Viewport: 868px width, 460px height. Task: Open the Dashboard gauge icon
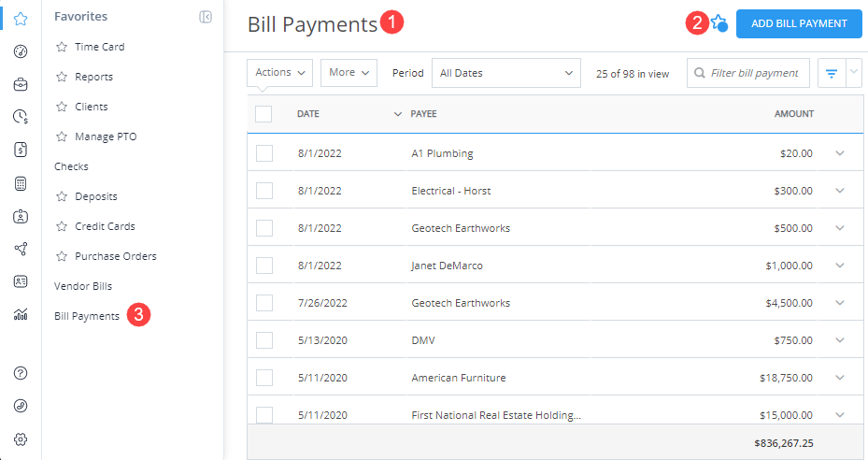pos(21,51)
